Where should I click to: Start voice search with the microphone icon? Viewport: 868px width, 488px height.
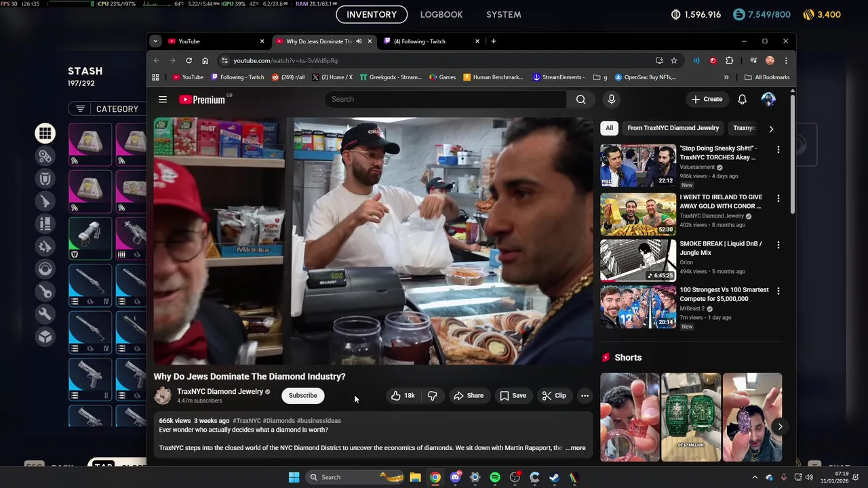611,99
